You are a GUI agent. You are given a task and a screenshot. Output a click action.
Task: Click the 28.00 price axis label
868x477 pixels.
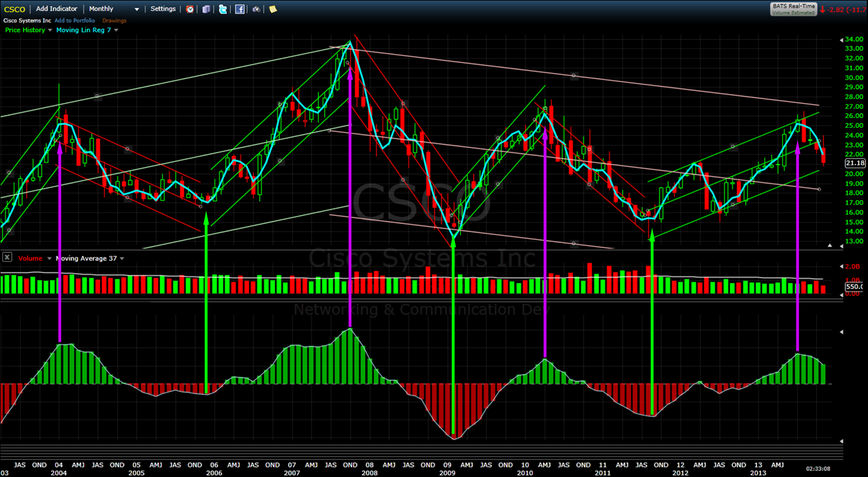pos(854,97)
